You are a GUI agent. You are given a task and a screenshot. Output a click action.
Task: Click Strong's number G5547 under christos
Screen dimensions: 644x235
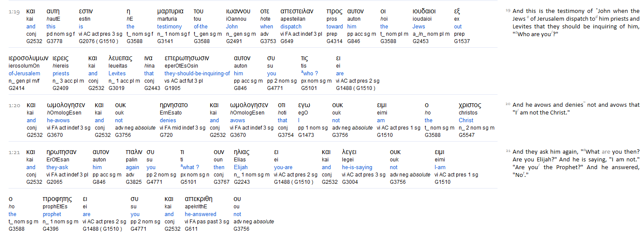coord(467,135)
